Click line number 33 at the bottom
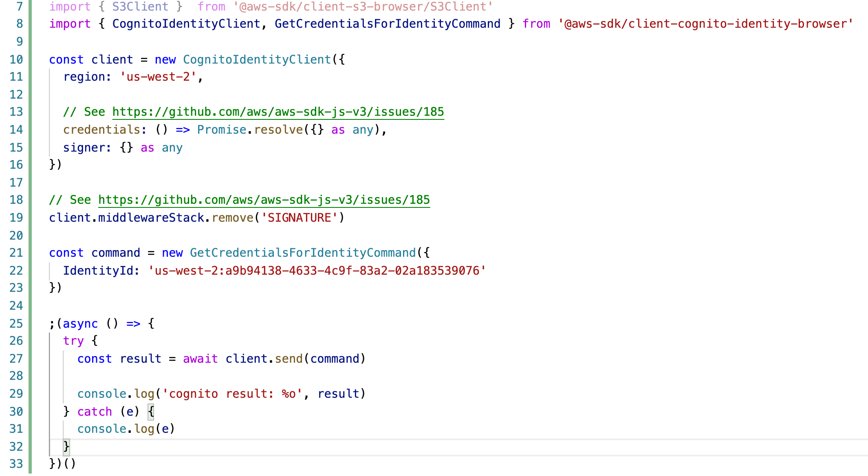 [x=16, y=463]
